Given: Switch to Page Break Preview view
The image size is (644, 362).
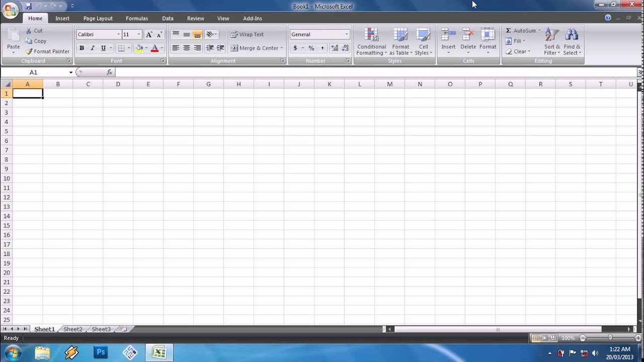Looking at the screenshot, I should pos(554,338).
